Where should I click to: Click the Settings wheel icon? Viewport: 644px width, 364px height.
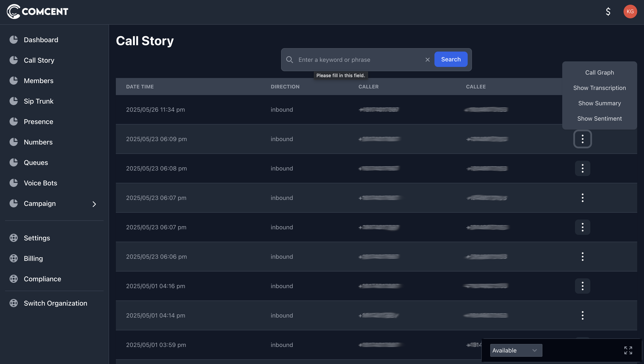coord(14,238)
